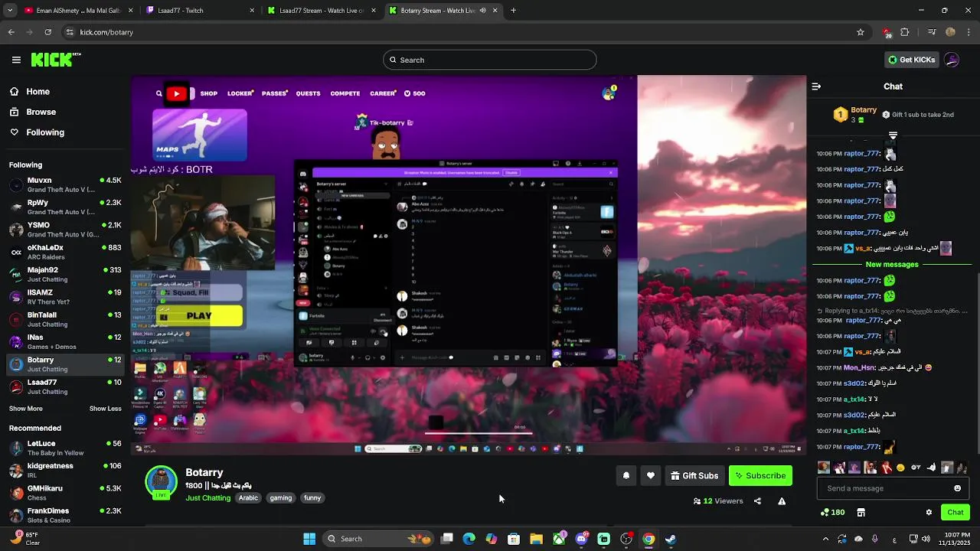The image size is (980, 551).
Task: Open chat settings gear icon
Action: tap(929, 512)
